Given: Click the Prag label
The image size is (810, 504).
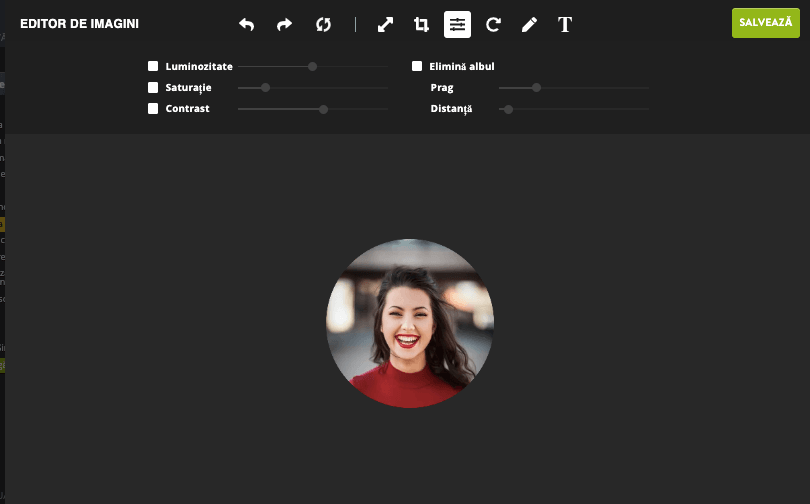Looking at the screenshot, I should pos(442,88).
